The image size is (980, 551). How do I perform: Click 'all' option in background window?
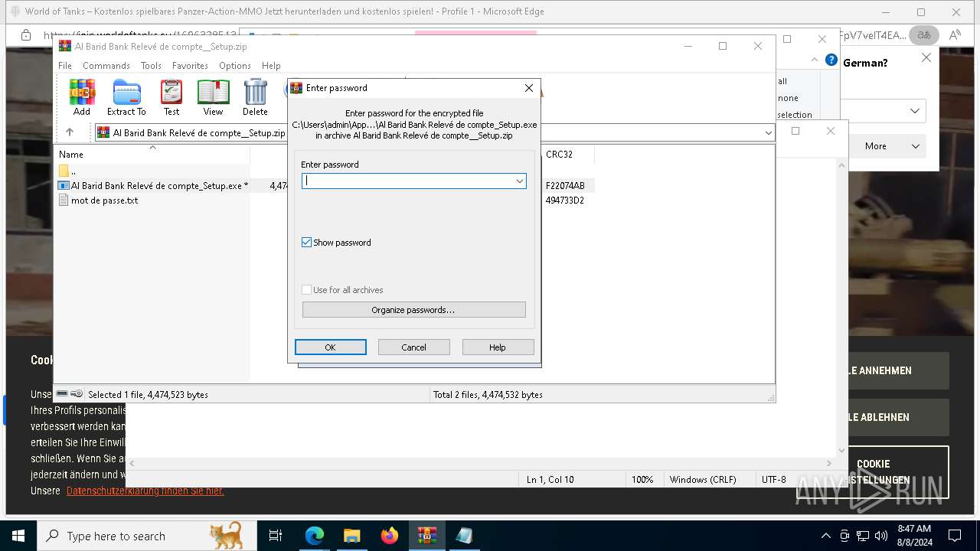click(782, 81)
